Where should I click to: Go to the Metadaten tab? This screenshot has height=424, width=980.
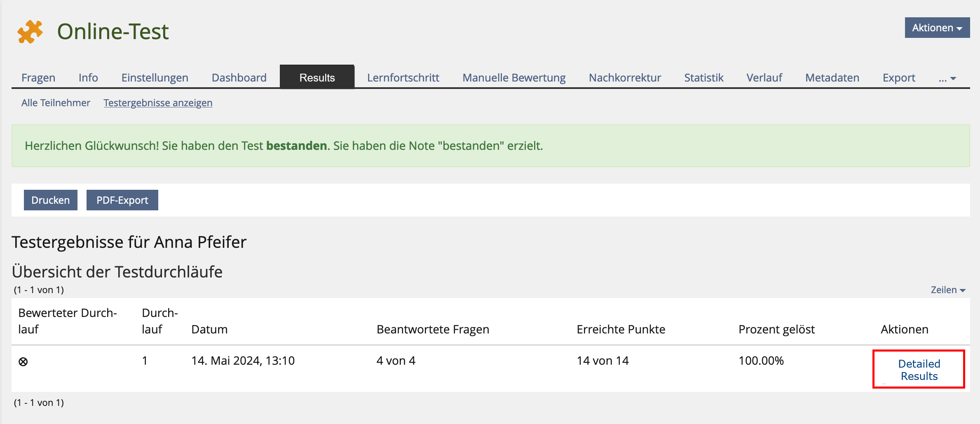832,78
